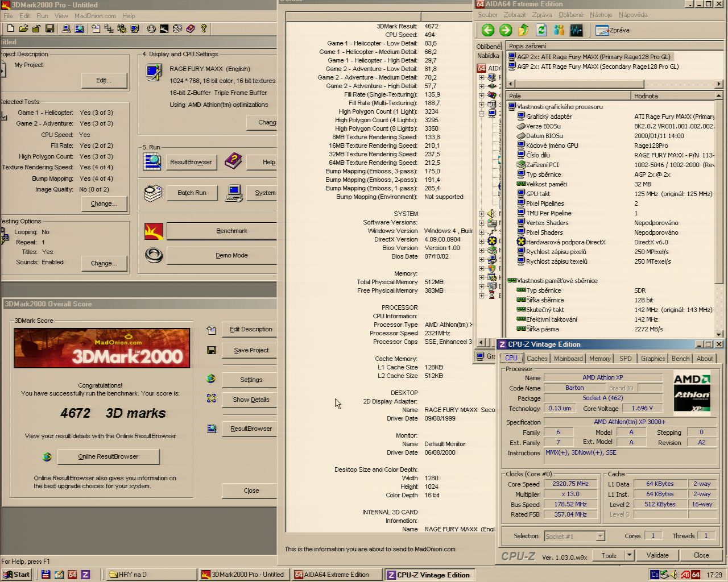
Task: Click the 'Cs' language tray icon
Action: (x=655, y=575)
